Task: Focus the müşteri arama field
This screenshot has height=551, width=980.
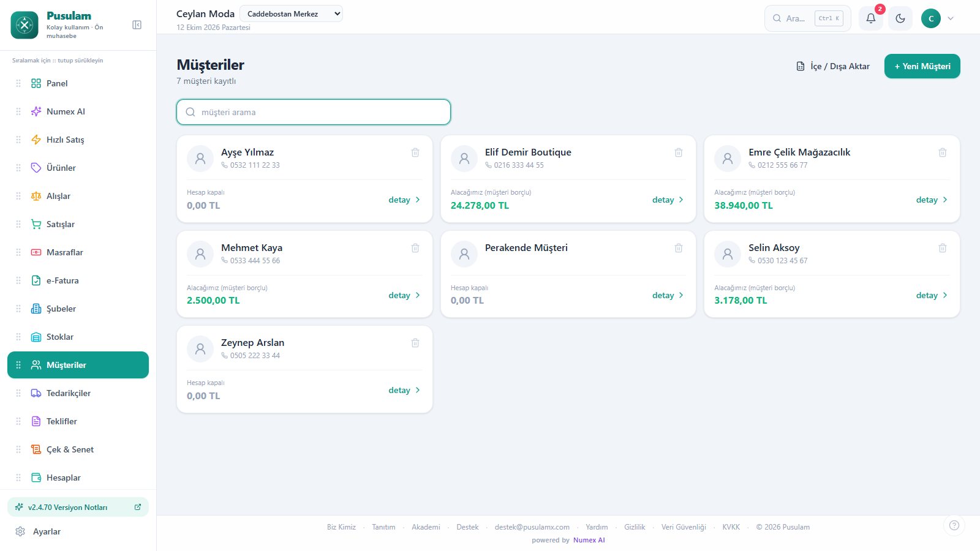Action: coord(314,112)
